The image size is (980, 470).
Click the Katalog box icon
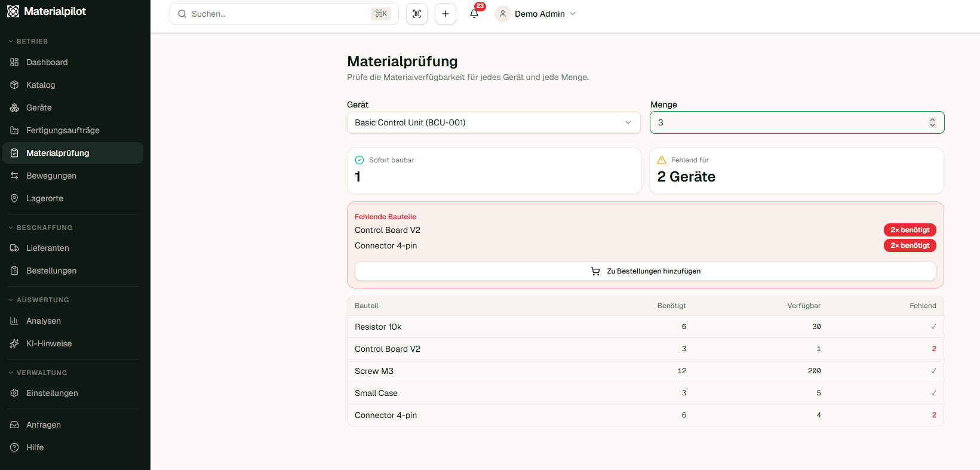click(14, 85)
